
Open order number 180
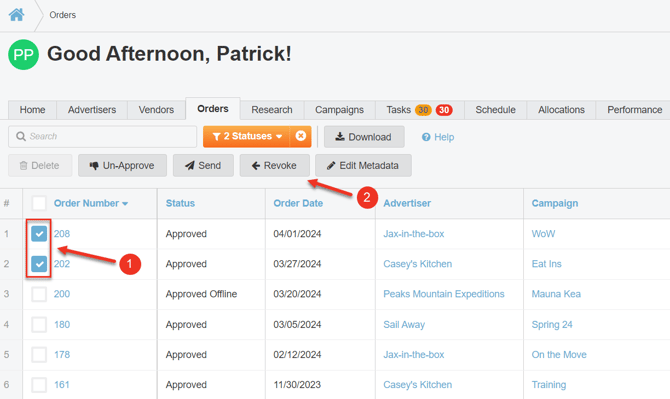point(62,325)
